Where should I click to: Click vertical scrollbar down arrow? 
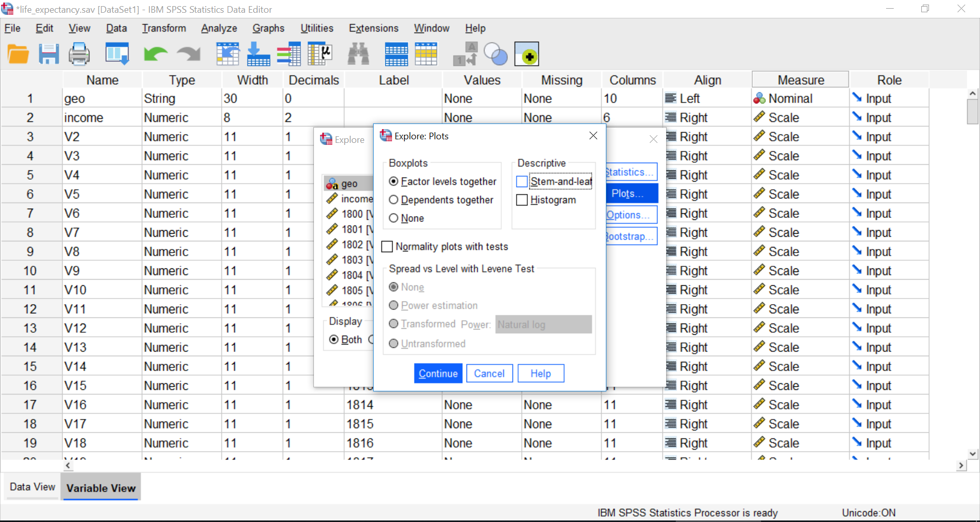[x=973, y=454]
